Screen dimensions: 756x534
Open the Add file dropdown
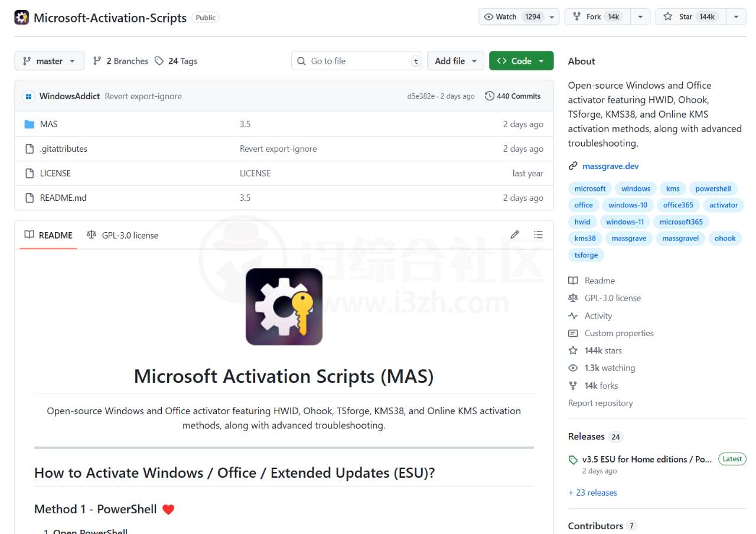455,61
